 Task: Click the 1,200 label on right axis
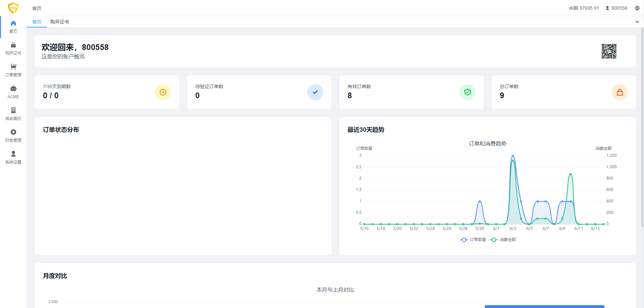point(611,156)
